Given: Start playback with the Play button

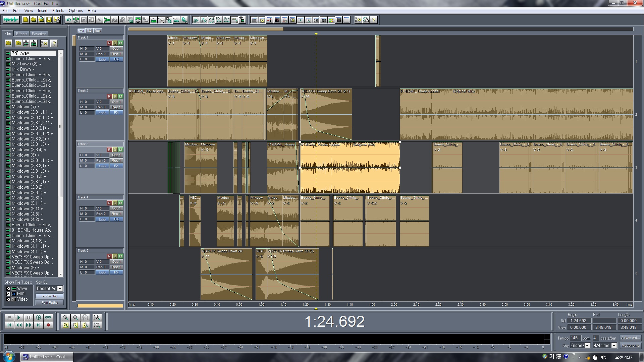Looking at the screenshot, I should click(19, 317).
